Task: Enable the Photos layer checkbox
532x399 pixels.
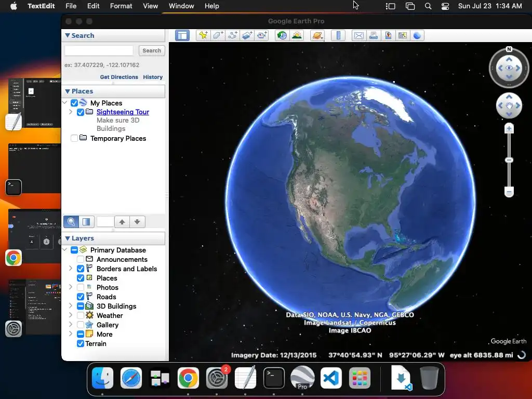Action: pyautogui.click(x=81, y=287)
